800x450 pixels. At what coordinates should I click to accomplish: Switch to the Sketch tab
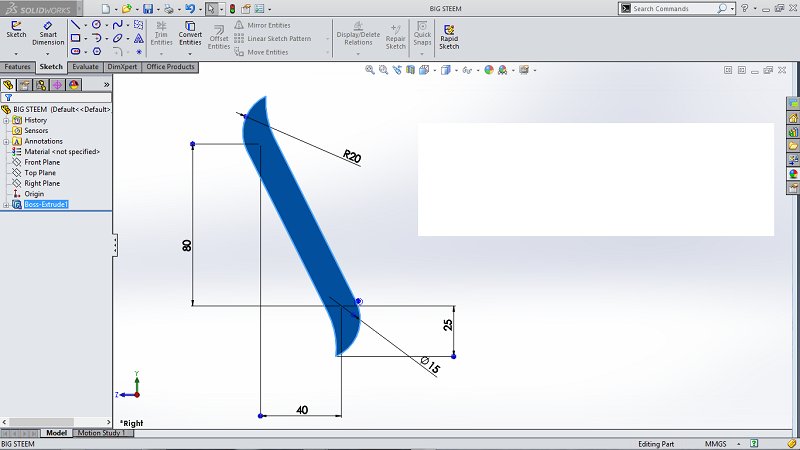(x=51, y=67)
